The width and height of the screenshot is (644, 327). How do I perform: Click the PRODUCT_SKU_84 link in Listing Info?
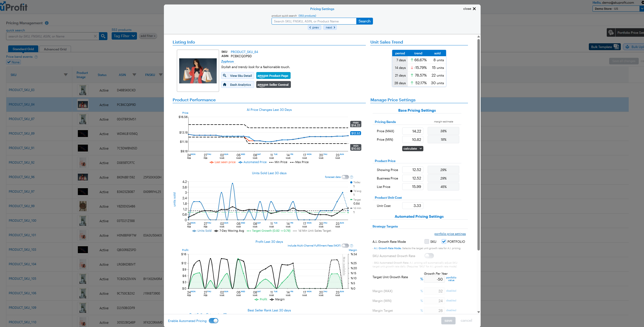(x=244, y=52)
